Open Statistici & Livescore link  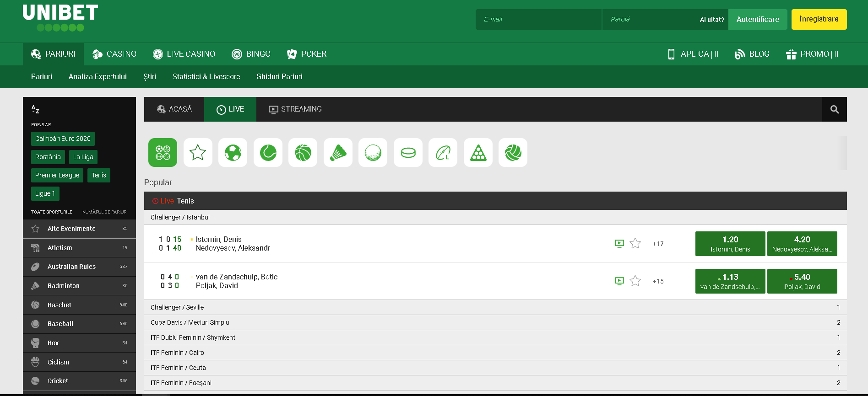tap(206, 76)
